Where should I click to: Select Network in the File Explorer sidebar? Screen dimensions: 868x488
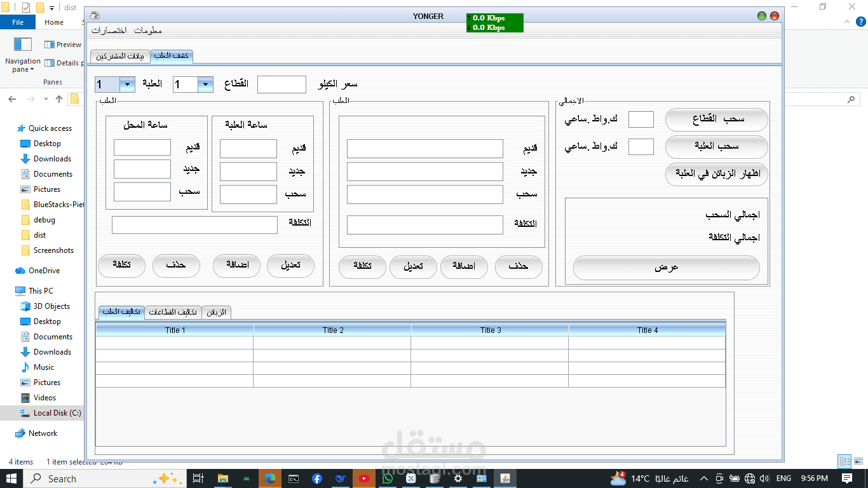click(x=43, y=433)
